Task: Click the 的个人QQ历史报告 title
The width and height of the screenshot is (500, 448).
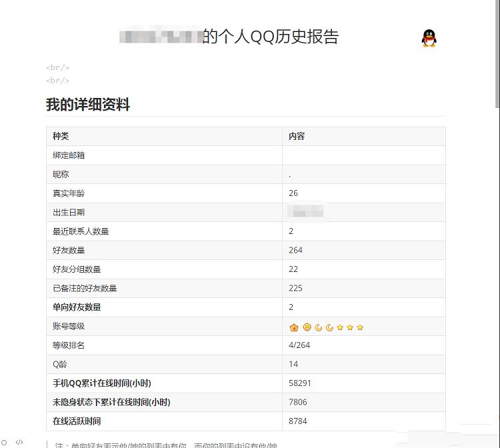Action: [271, 37]
